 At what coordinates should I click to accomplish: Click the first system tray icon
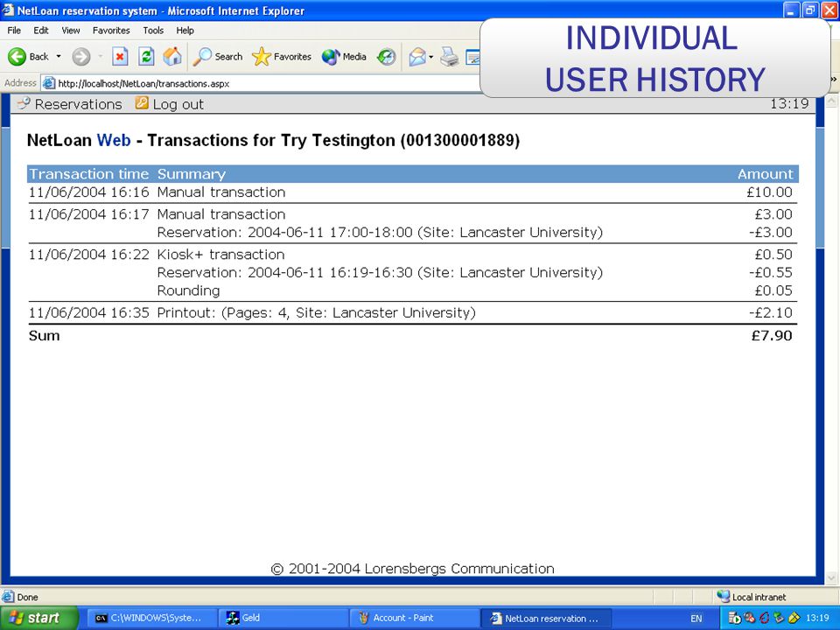(x=734, y=619)
